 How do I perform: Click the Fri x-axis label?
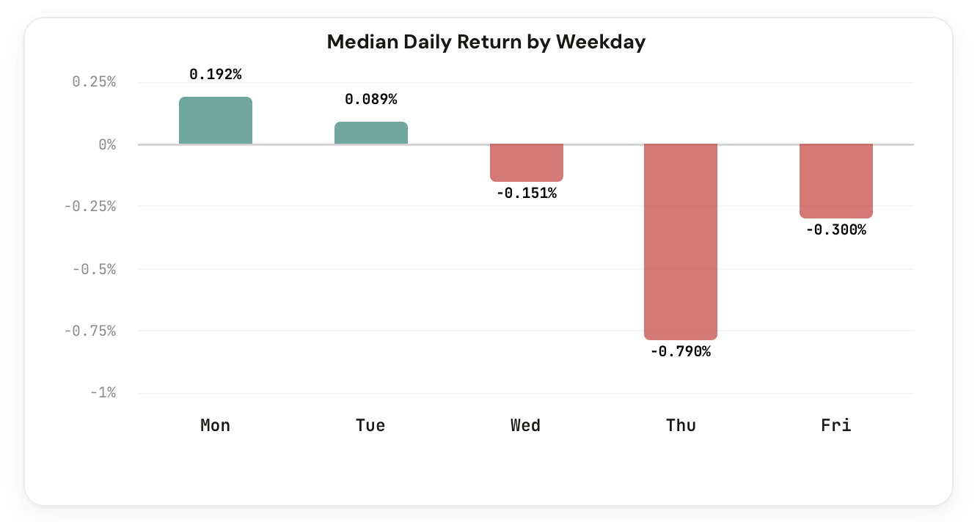coord(836,425)
